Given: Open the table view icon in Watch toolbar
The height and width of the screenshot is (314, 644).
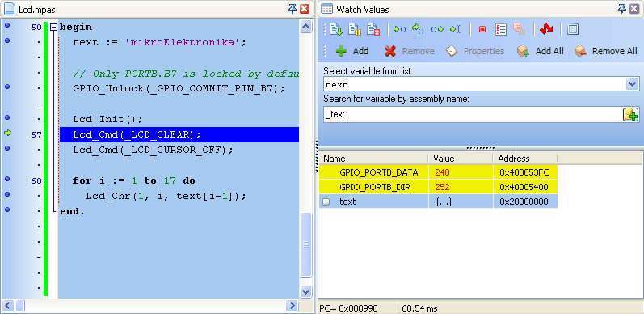Looking at the screenshot, I should pyautogui.click(x=573, y=29).
